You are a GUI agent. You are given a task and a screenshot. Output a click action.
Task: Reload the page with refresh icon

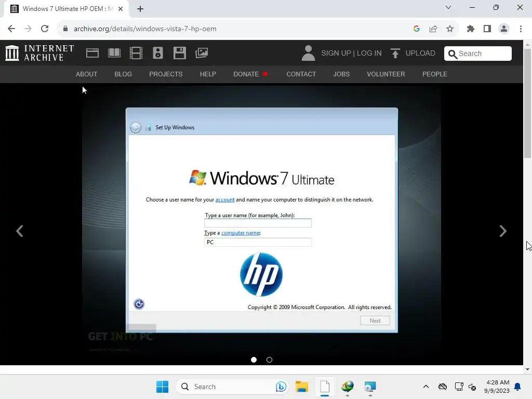[x=45, y=29]
